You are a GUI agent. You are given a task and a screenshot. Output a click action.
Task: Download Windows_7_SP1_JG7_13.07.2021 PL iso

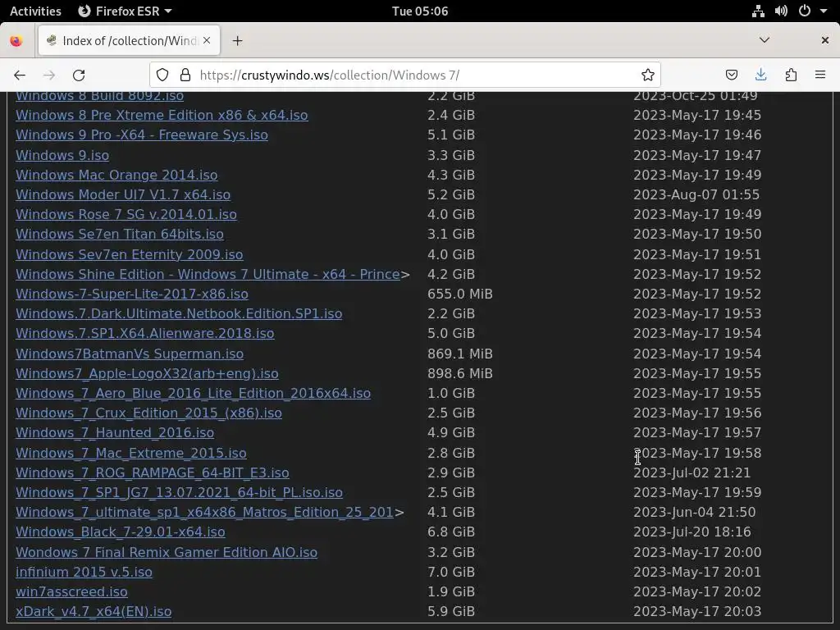point(179,492)
